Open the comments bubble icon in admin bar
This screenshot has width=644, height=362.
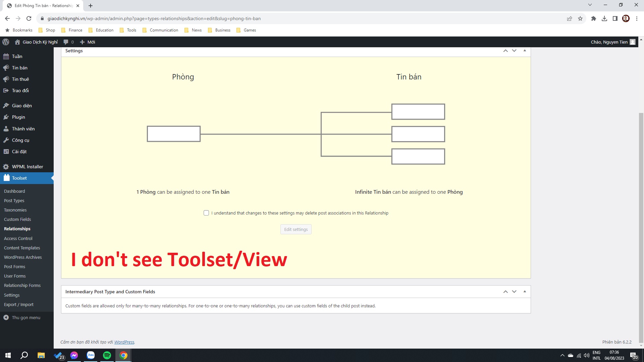coord(66,42)
